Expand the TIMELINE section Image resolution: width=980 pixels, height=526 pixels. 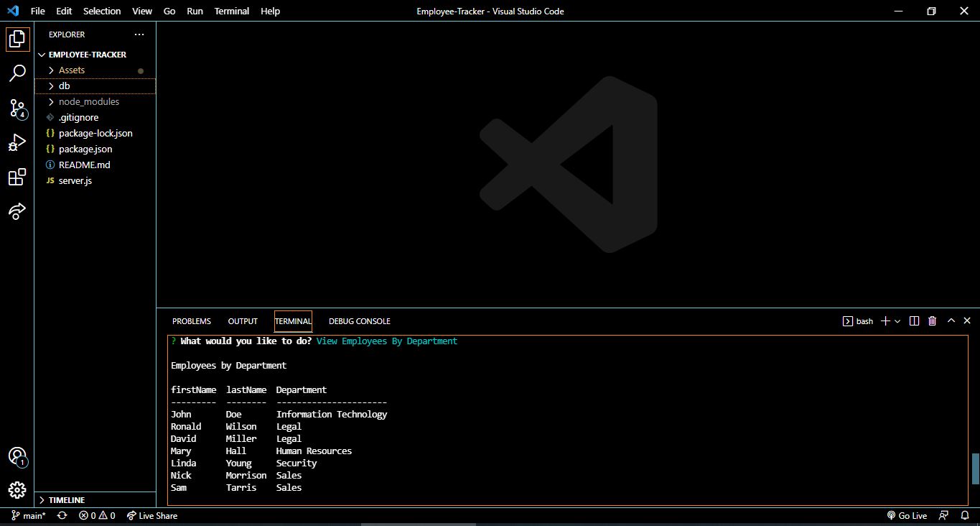(95, 500)
